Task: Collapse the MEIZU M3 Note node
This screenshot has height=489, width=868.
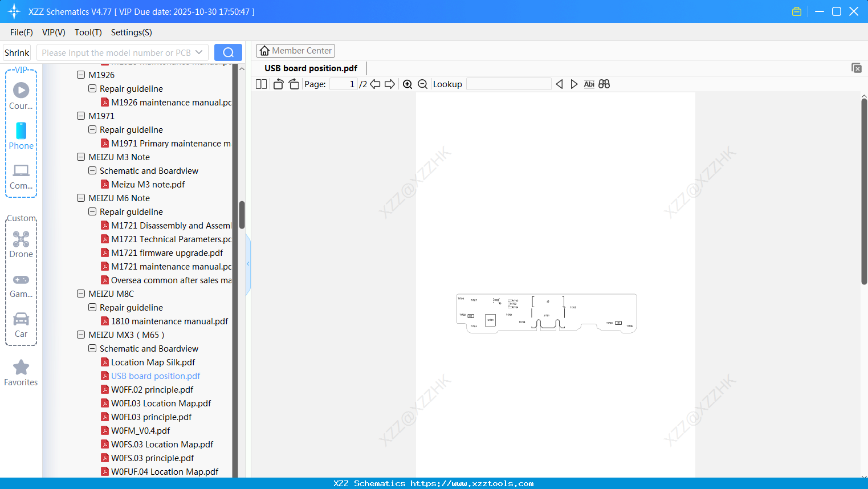Action: coord(81,157)
